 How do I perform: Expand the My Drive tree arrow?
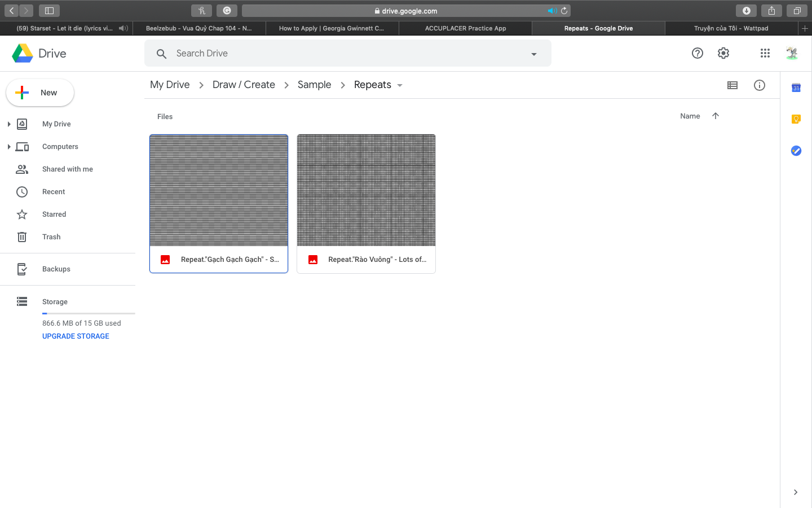[x=9, y=124]
